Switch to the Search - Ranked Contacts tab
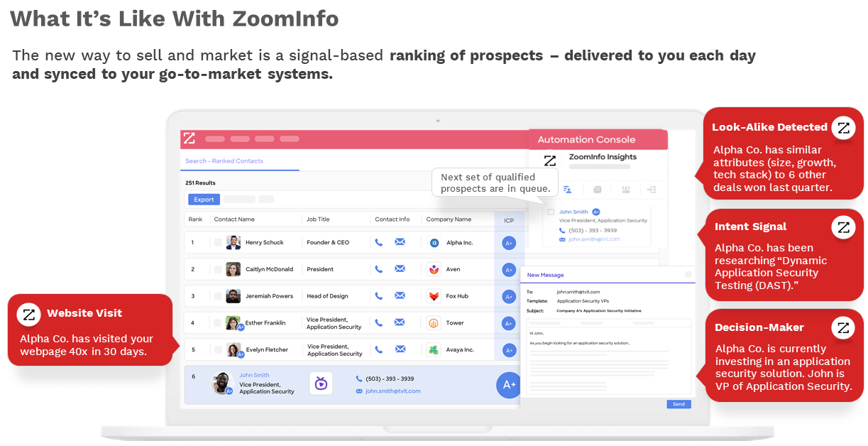The width and height of the screenshot is (868, 446). (x=224, y=161)
